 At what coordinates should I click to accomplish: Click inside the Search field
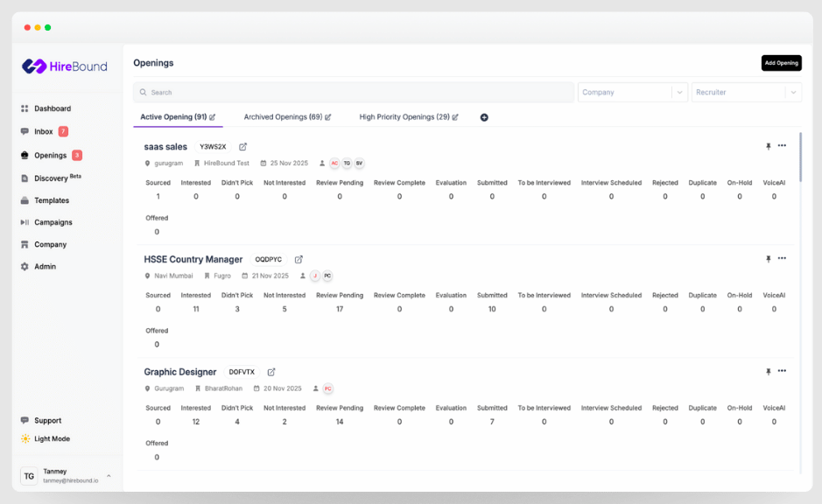point(350,92)
